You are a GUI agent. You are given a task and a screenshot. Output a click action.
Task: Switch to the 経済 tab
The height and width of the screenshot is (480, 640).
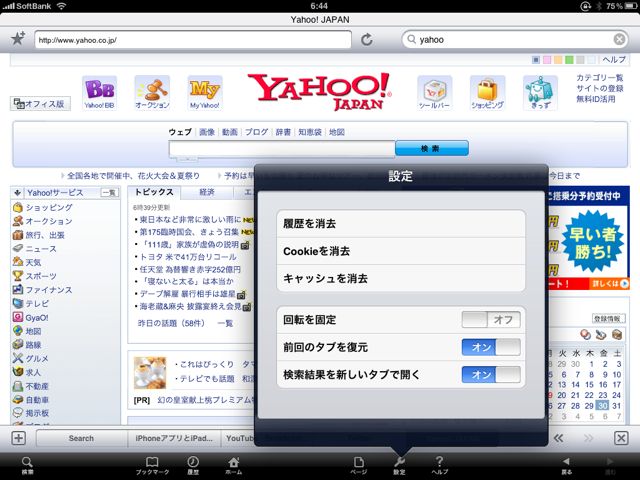[207, 192]
